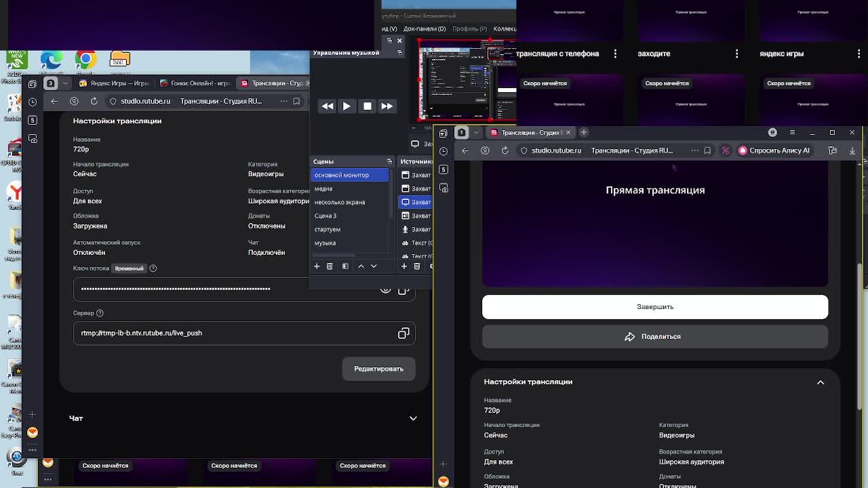Switch to 'Гонки: Онлайн!' tab in left browser
The width and height of the screenshot is (868, 488).
tap(195, 83)
